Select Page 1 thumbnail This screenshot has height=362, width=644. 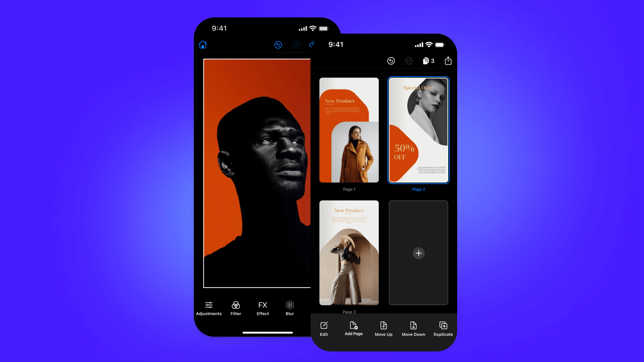coord(349,130)
